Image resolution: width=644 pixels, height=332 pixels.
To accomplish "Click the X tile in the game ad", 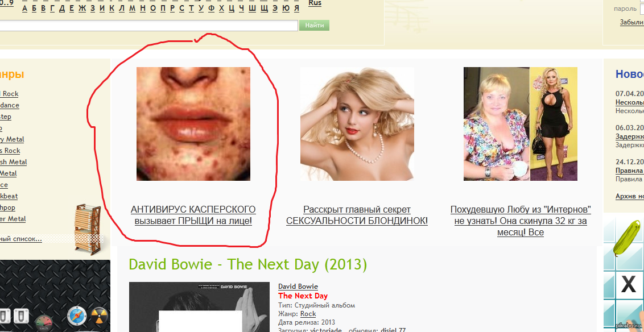I will tap(628, 284).
